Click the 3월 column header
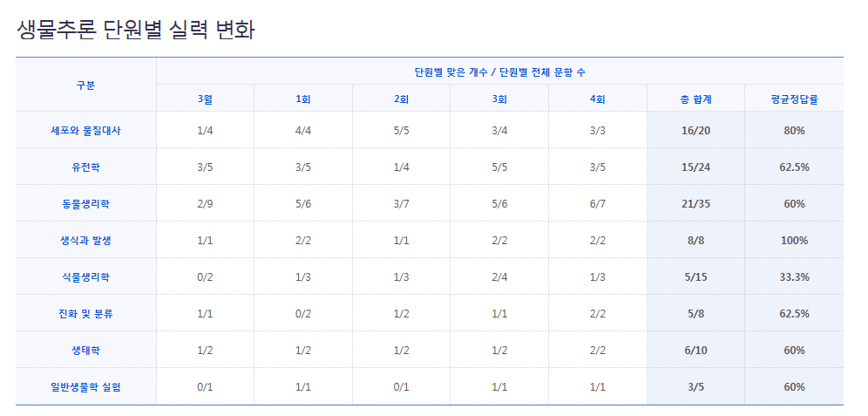The image size is (868, 416). click(205, 99)
